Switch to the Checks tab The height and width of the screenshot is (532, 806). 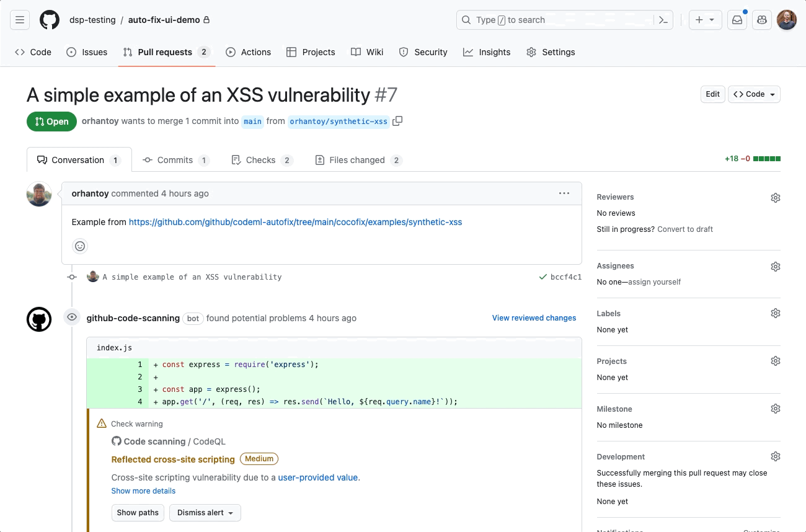(261, 160)
